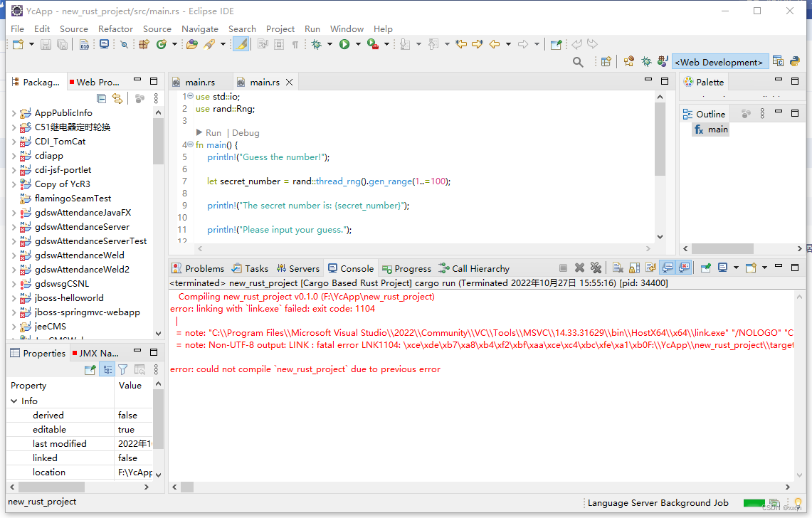Viewport: 812px width, 518px height.
Task: Open the Run history dropdown arrow
Action: [x=358, y=43]
